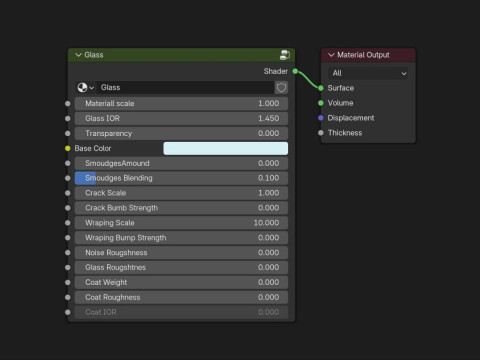
Task: Click the Thickness label on Material Output
Action: click(x=345, y=133)
